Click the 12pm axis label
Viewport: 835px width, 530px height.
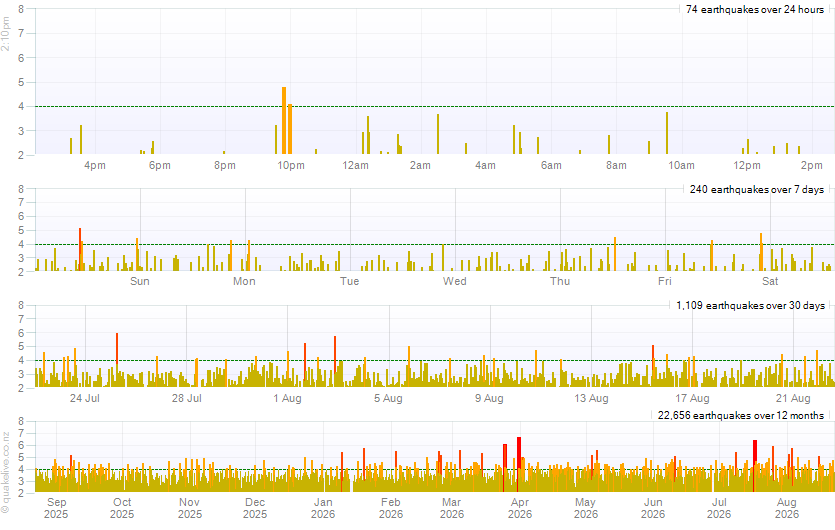(747, 166)
